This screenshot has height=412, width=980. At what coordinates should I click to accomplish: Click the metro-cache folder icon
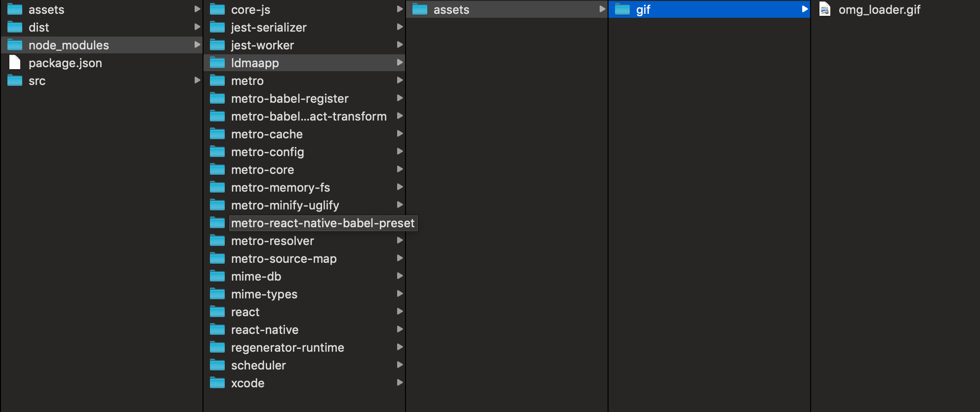[217, 134]
